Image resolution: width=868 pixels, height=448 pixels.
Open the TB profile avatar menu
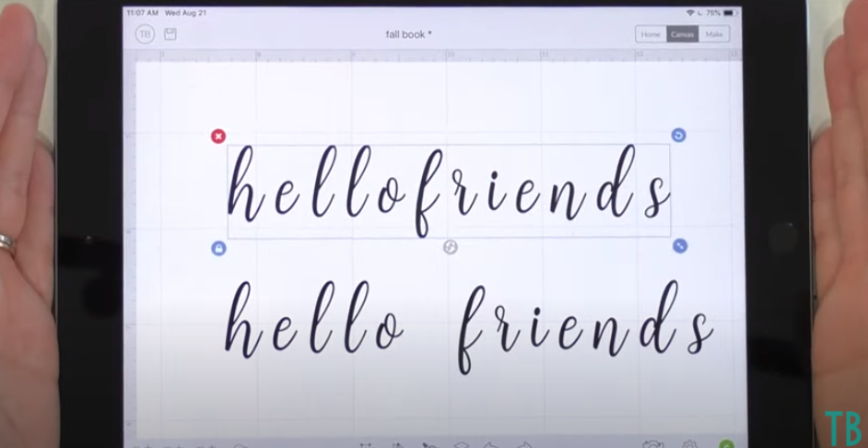pos(145,34)
